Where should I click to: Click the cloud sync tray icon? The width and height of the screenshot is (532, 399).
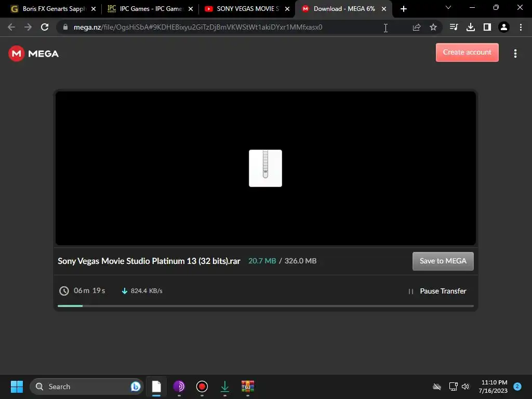coord(437,387)
